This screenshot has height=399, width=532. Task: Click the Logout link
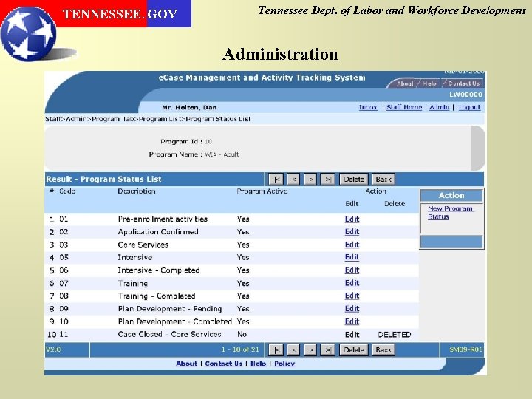[x=470, y=107]
